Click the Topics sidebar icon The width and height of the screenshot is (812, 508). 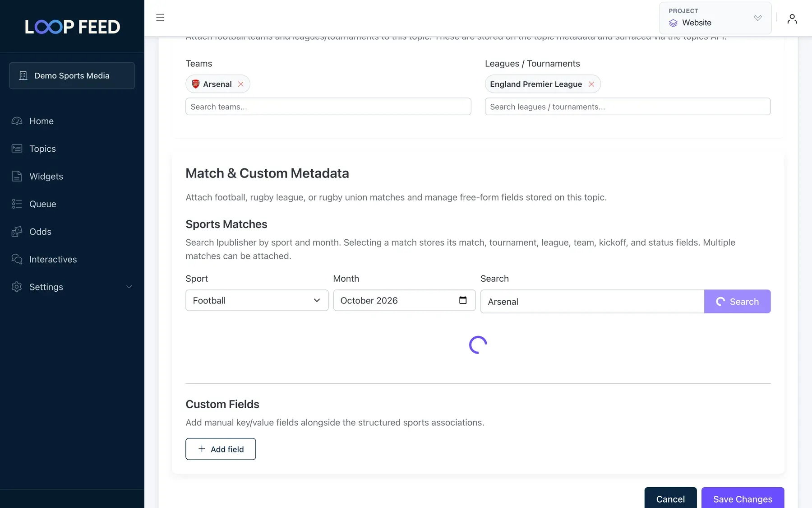pyautogui.click(x=17, y=149)
